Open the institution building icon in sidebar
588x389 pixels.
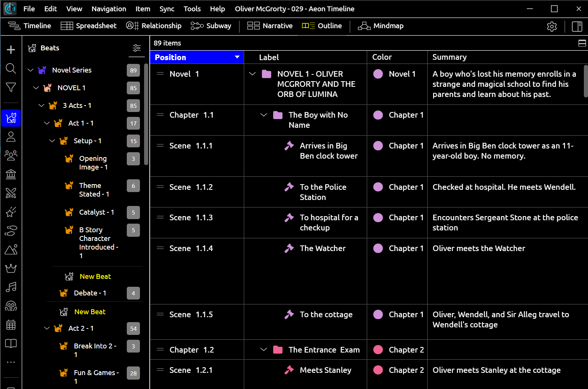[x=11, y=174]
